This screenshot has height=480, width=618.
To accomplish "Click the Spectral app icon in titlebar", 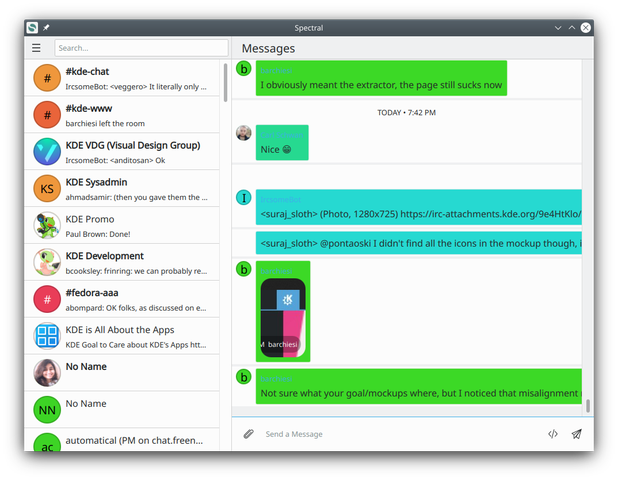I will point(32,28).
